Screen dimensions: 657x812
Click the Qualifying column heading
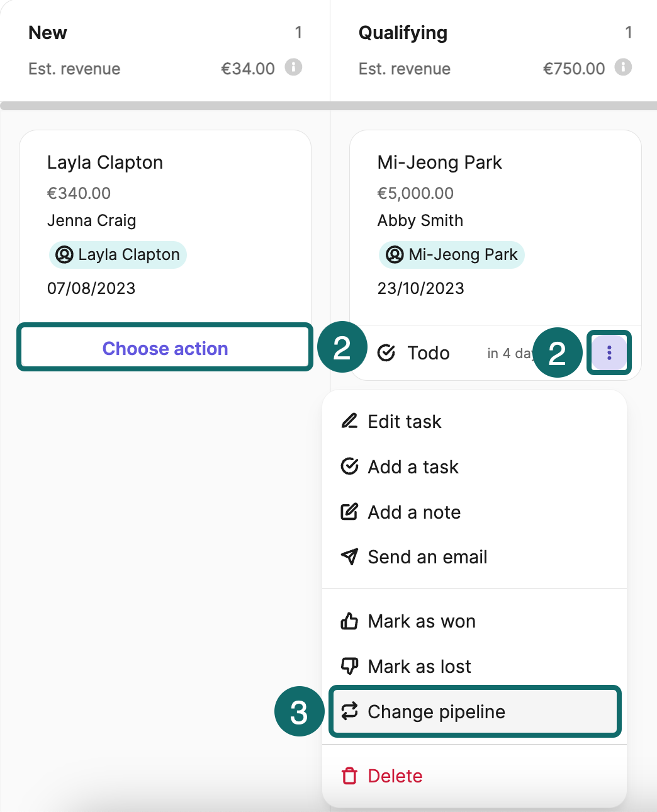point(403,33)
